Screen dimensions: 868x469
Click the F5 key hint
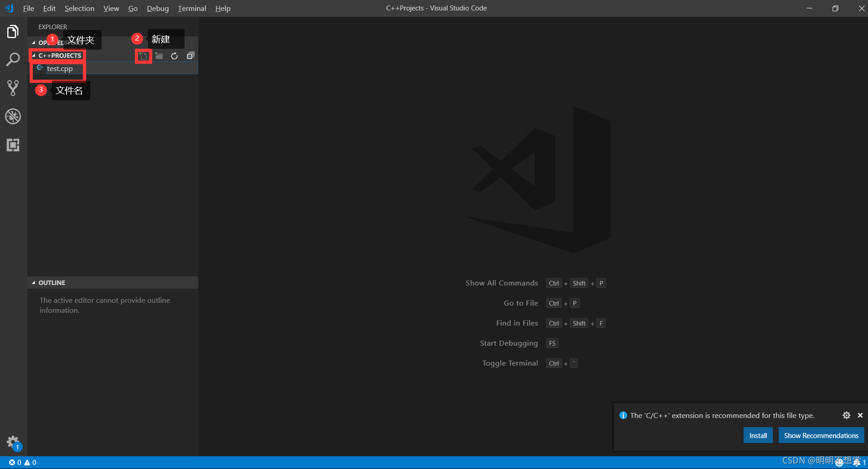click(x=552, y=343)
